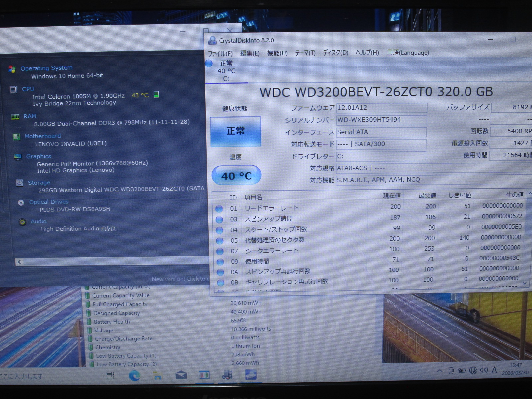Open the ヘルプ(H) menu
Viewport: 532px width, 399px height.
pyautogui.click(x=367, y=53)
